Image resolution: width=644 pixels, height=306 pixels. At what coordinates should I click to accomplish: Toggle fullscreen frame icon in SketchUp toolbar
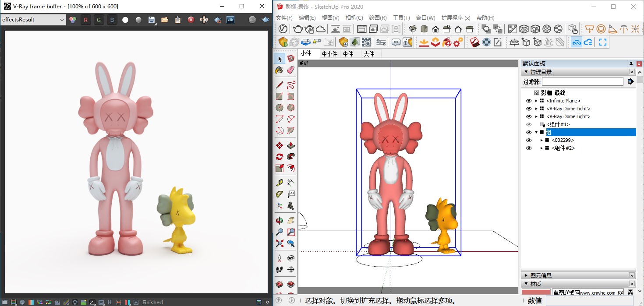click(603, 42)
